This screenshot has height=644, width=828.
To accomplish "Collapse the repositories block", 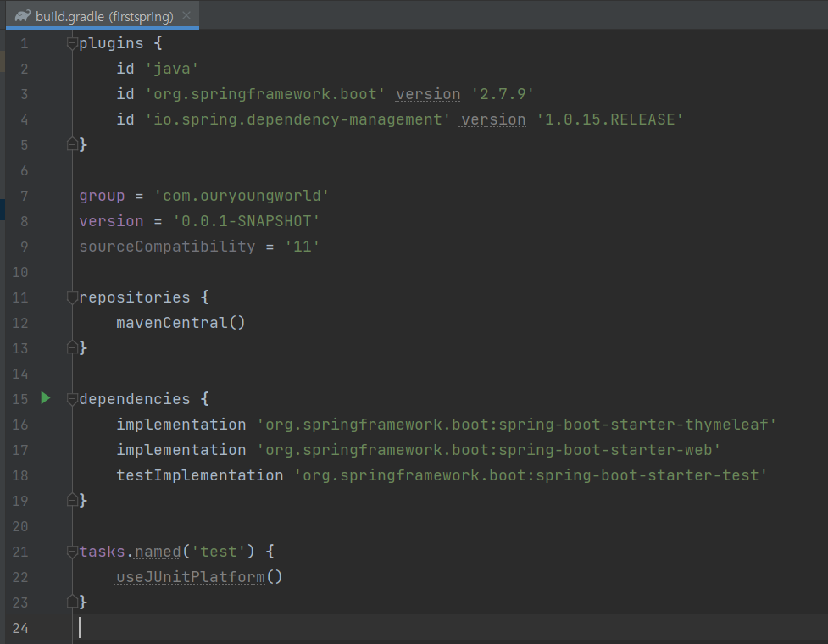I will pyautogui.click(x=72, y=297).
